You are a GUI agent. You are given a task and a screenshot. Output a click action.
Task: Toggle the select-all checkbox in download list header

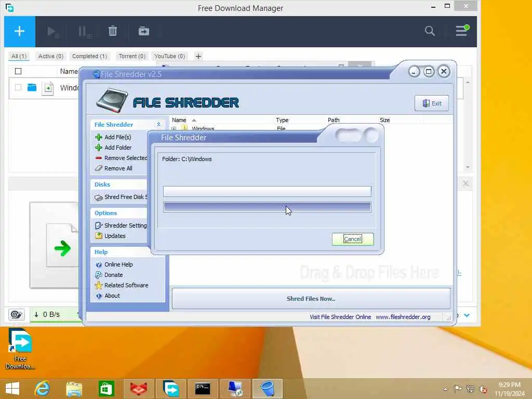18,71
